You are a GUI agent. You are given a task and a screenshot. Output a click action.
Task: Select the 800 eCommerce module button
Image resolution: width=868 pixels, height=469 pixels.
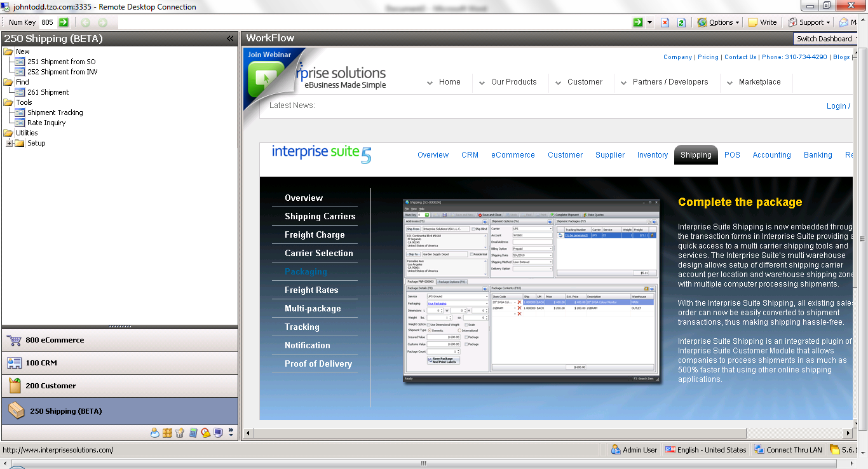tap(120, 340)
